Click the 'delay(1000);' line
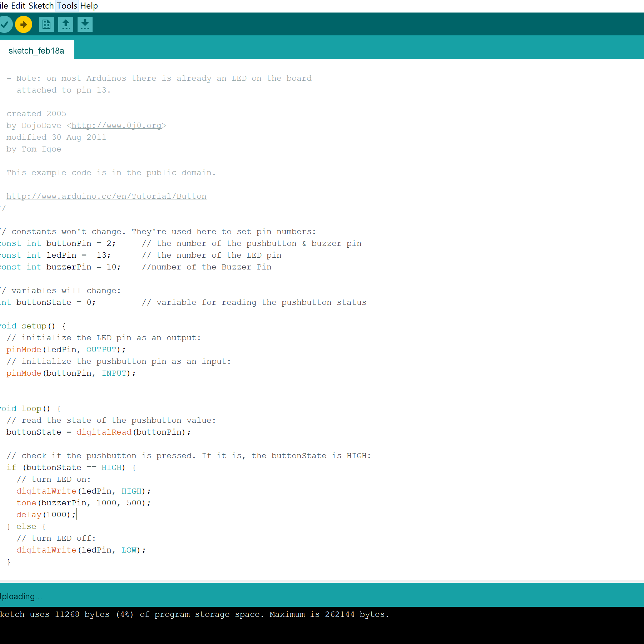 click(x=46, y=515)
